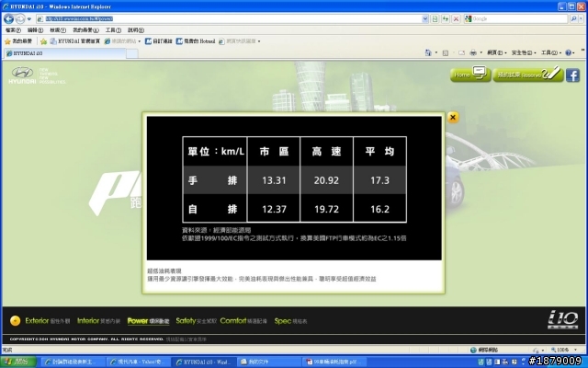Open the 網頁(P) command bar menu
The height and width of the screenshot is (368, 588).
496,53
